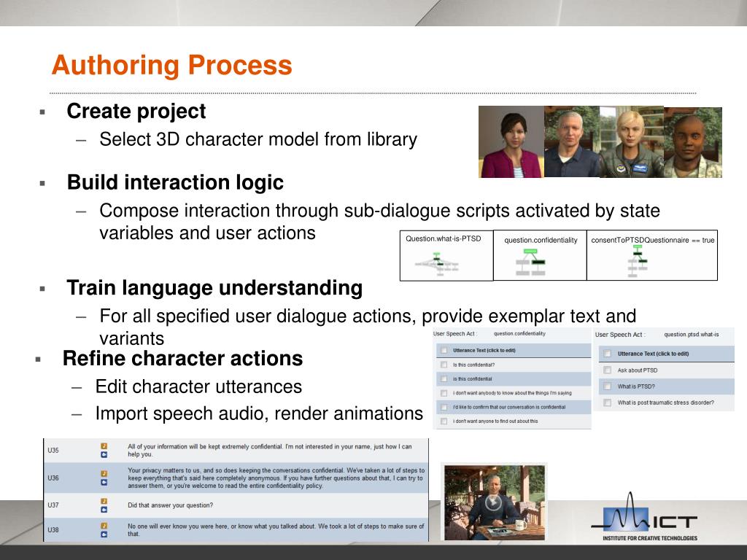Click the U36 row identifier

point(53,478)
